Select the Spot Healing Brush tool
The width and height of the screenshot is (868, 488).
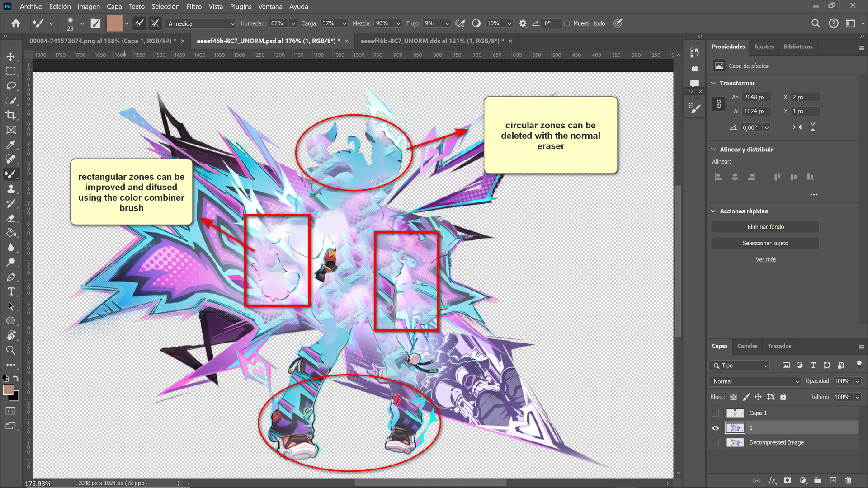[x=11, y=159]
